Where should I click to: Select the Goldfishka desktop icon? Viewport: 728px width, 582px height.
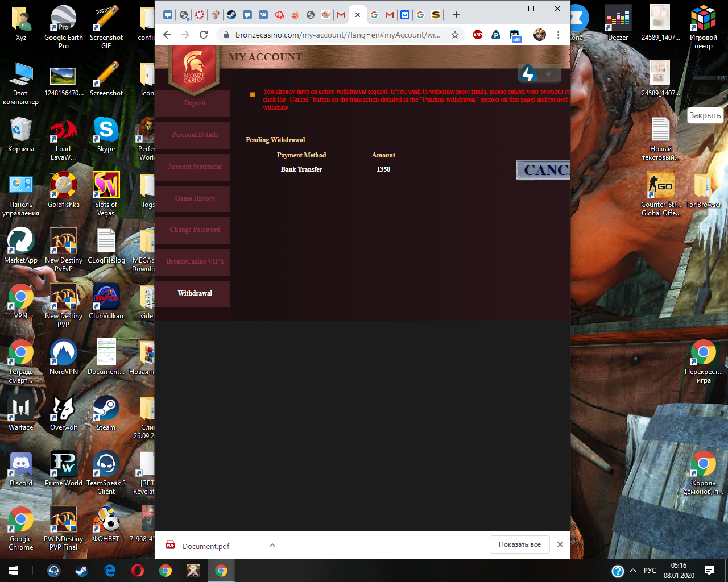click(x=64, y=190)
